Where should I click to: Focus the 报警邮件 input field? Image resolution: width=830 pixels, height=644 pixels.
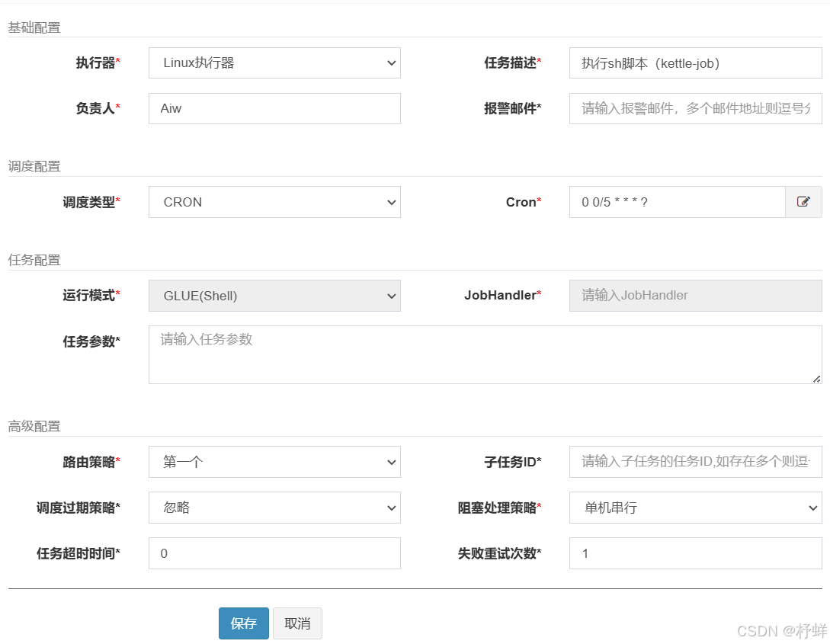click(696, 108)
